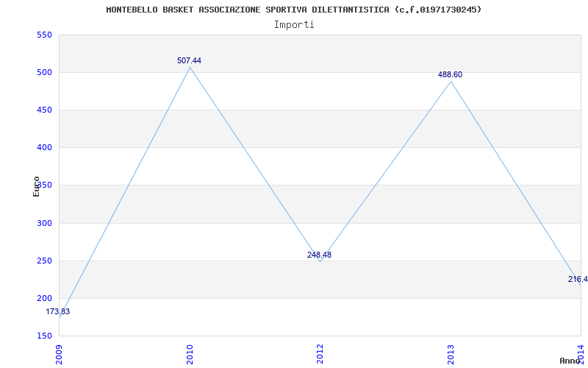The height and width of the screenshot is (368, 588).
Task: Click the line low point at 2012
Action: 320,261
